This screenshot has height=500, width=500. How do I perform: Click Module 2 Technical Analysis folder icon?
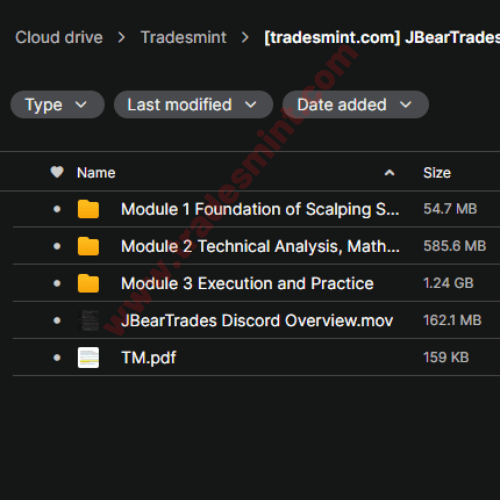click(x=88, y=246)
